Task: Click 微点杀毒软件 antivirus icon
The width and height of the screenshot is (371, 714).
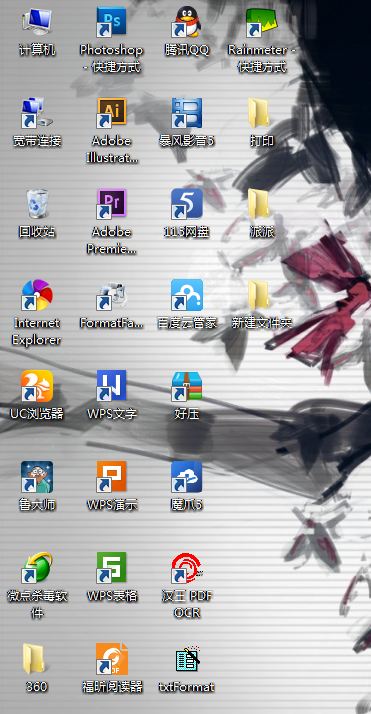Action: [37, 568]
